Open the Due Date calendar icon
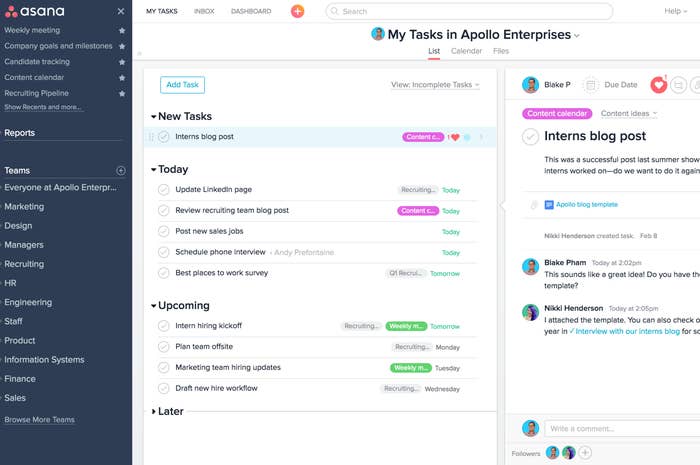700x465 pixels. coord(590,84)
